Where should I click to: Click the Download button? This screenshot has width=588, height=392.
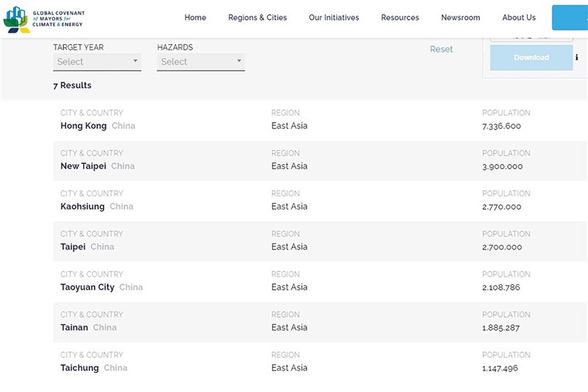click(x=531, y=57)
